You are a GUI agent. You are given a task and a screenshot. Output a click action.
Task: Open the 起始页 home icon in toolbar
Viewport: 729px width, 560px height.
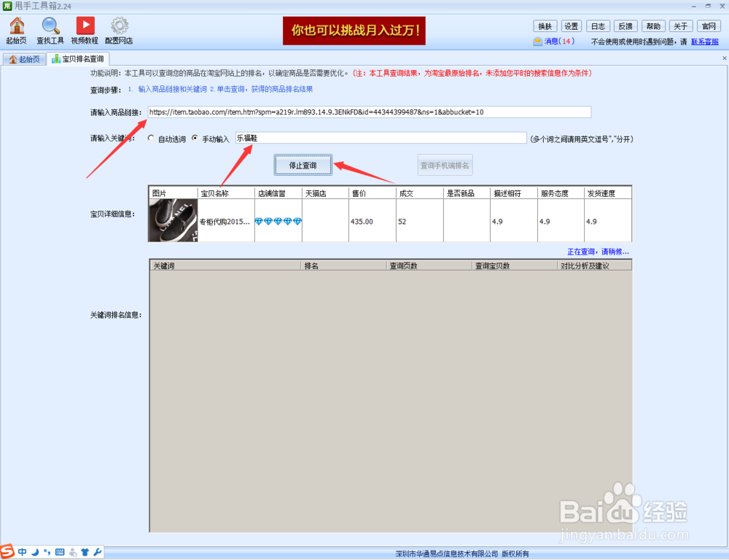15,28
